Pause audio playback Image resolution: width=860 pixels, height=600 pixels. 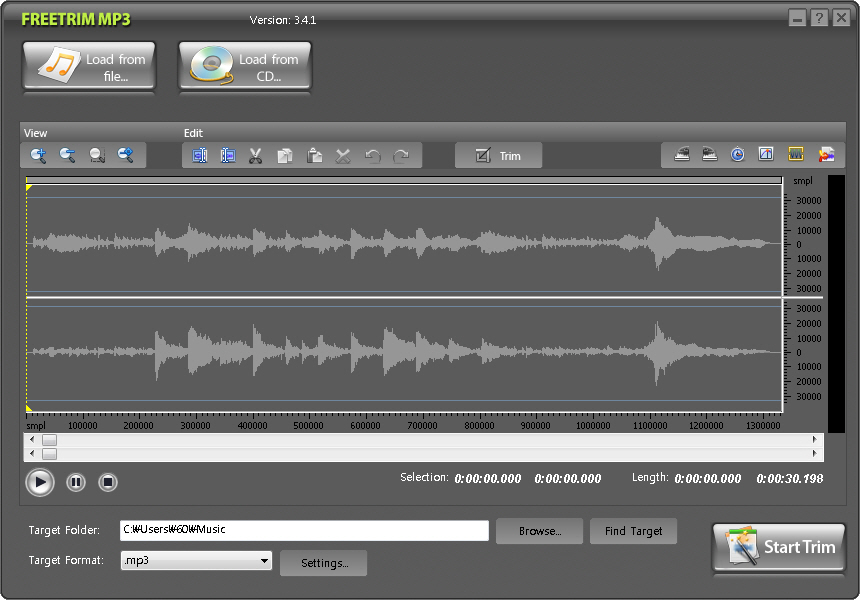(x=76, y=483)
